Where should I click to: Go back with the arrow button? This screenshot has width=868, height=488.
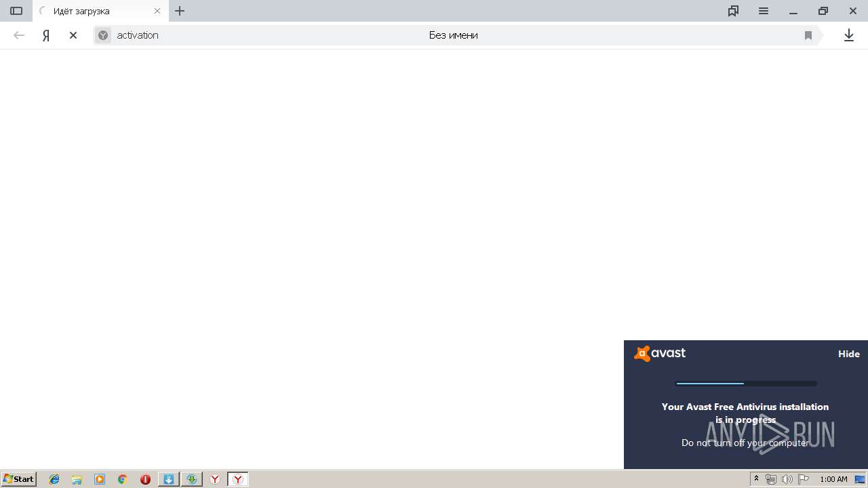pyautogui.click(x=19, y=35)
